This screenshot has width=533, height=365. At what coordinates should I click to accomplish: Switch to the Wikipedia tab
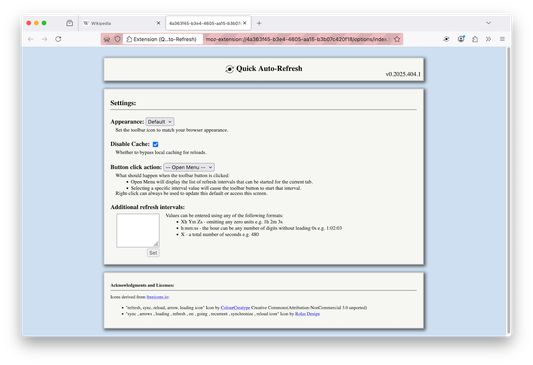(x=122, y=23)
